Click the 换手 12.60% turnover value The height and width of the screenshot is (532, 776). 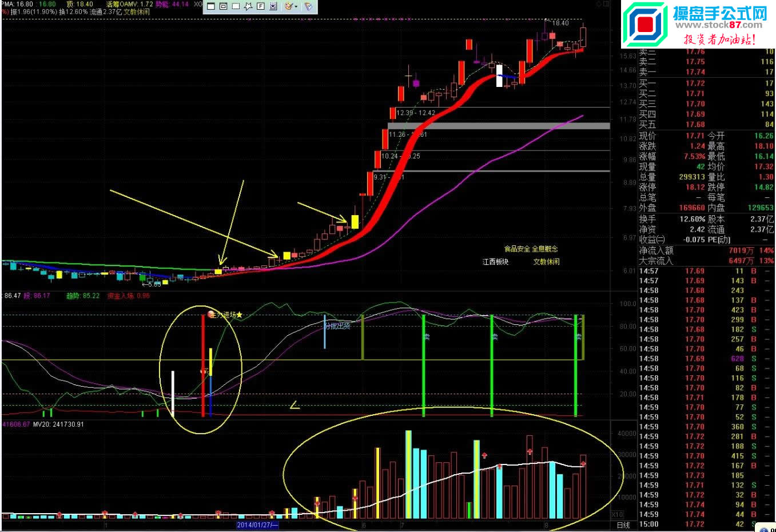click(692, 219)
